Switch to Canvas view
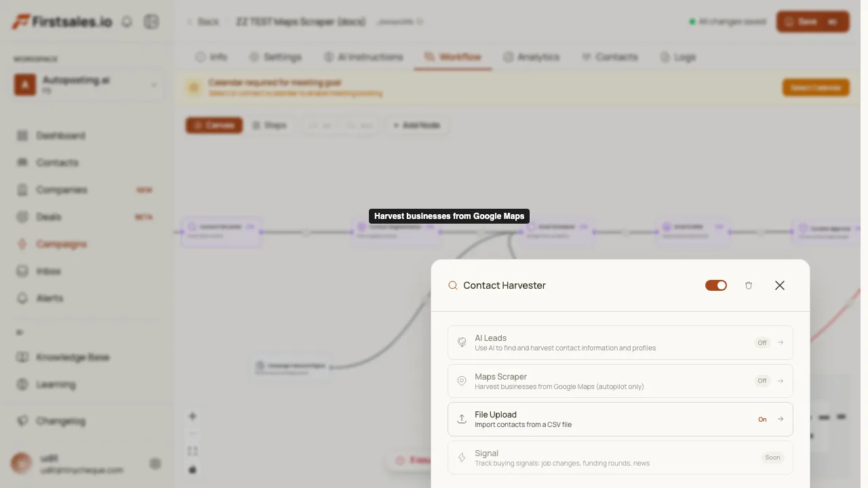The image size is (868, 488). pyautogui.click(x=214, y=125)
